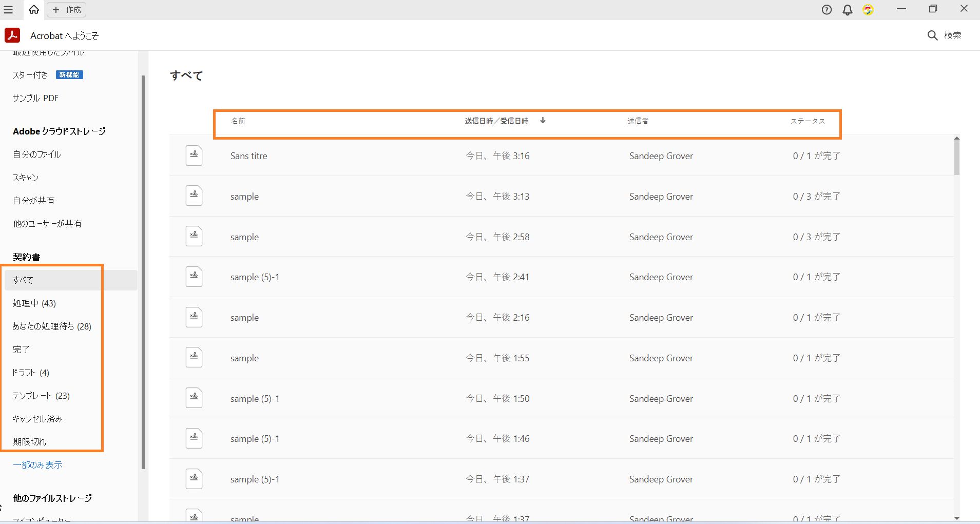This screenshot has width=980, height=524.
Task: Open the agreement named Sans titre
Action: click(249, 156)
